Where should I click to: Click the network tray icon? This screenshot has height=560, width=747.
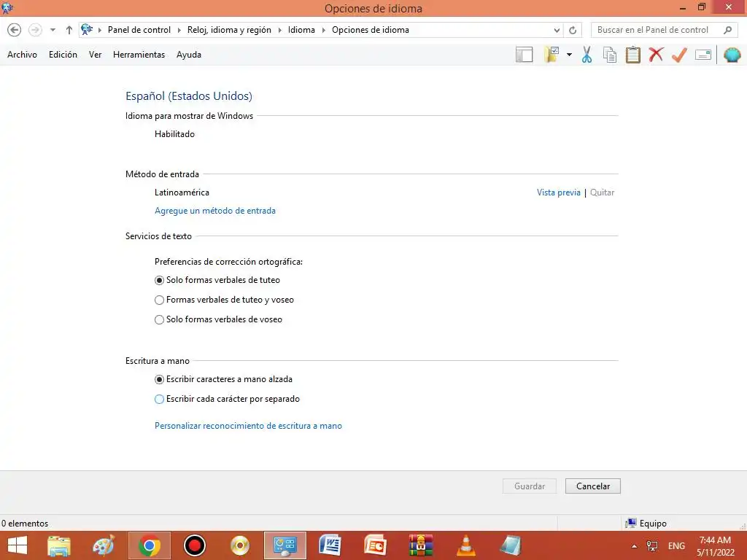[x=651, y=546]
